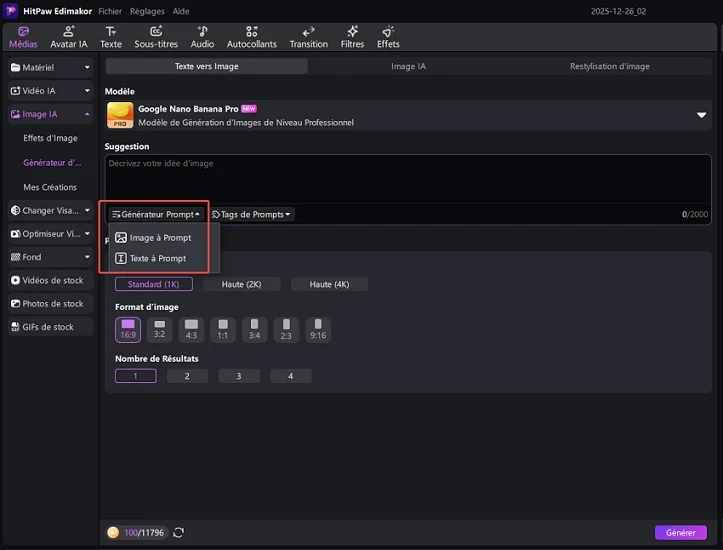Open the Fichier menu

(x=110, y=11)
